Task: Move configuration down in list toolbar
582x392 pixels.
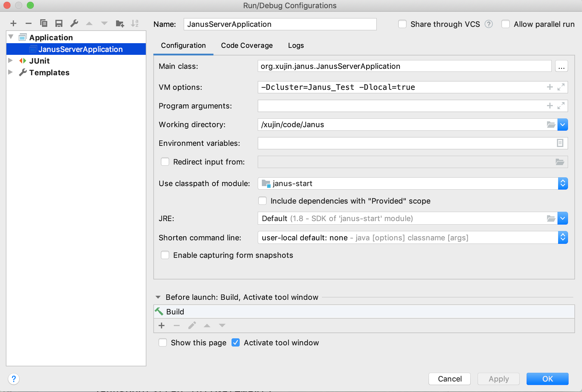Action: 104,23
